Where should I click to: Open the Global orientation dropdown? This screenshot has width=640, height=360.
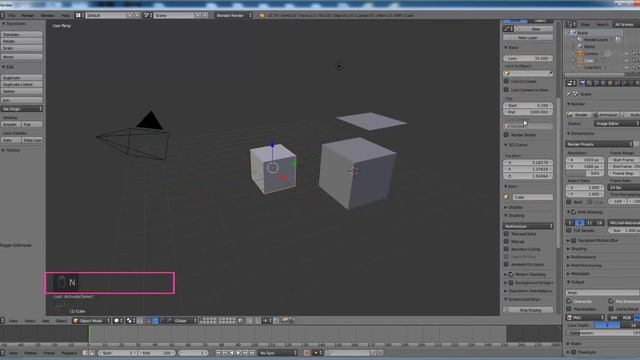pyautogui.click(x=185, y=321)
